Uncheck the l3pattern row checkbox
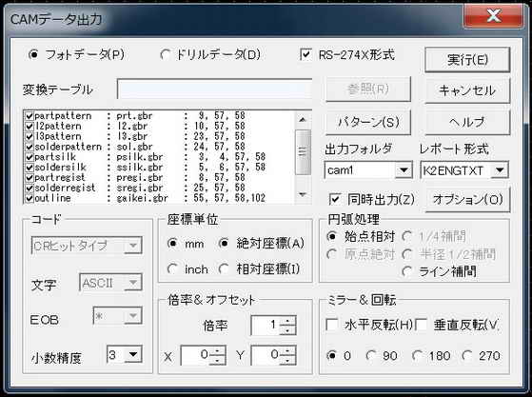 click(x=30, y=136)
